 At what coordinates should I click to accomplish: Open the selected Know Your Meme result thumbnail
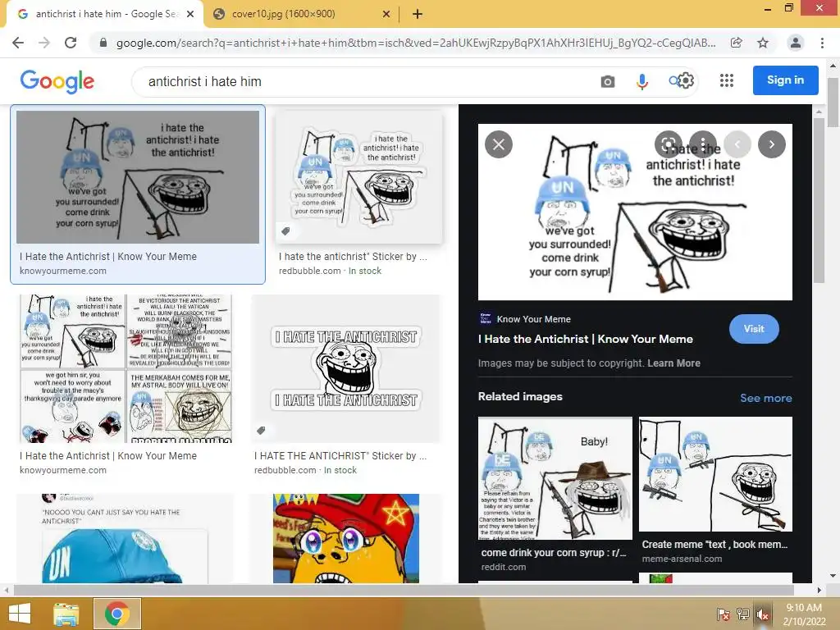pos(138,177)
